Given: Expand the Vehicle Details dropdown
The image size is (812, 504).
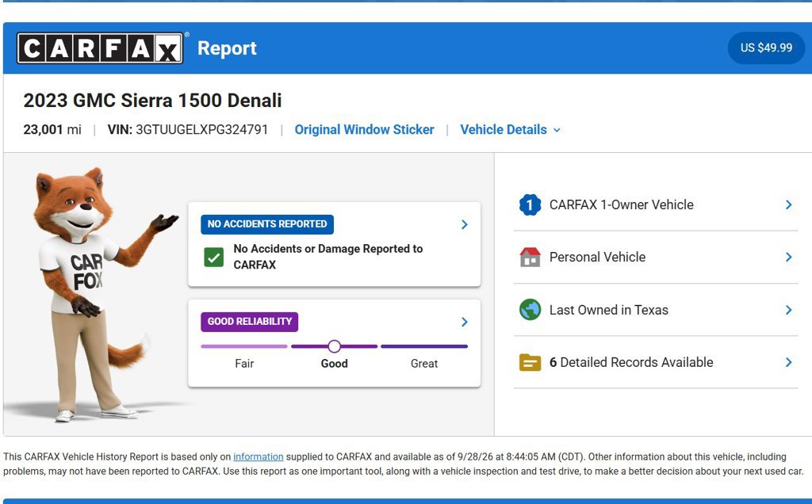Looking at the screenshot, I should click(x=510, y=129).
